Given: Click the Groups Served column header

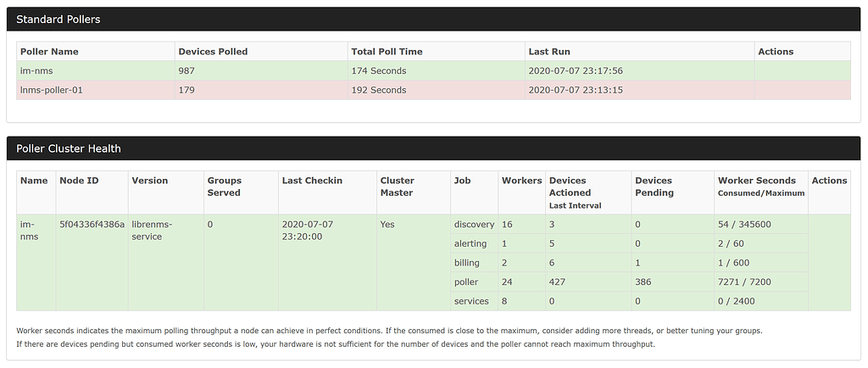Looking at the screenshot, I should point(225,187).
